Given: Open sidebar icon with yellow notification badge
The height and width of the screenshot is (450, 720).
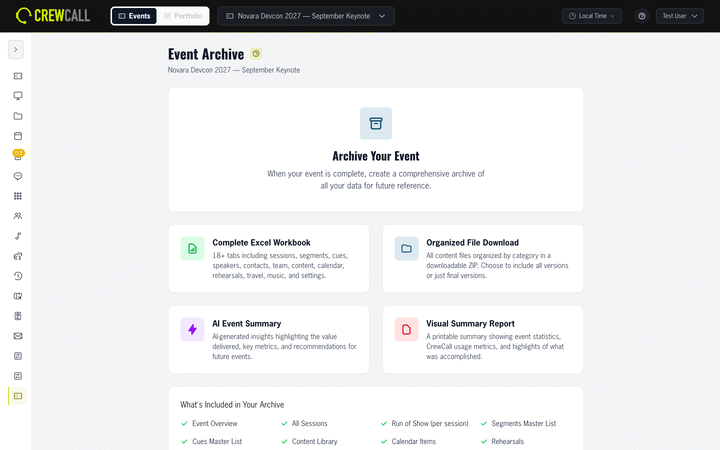Looking at the screenshot, I should coord(18,155).
